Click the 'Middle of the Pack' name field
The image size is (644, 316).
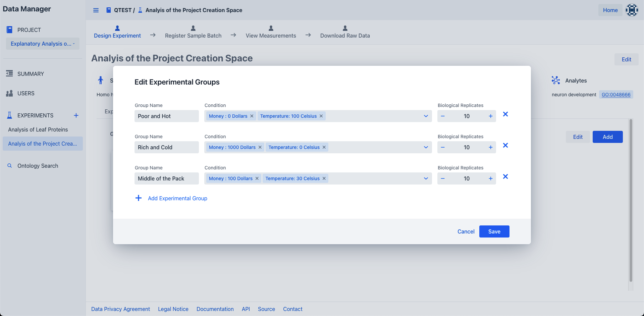(x=166, y=178)
